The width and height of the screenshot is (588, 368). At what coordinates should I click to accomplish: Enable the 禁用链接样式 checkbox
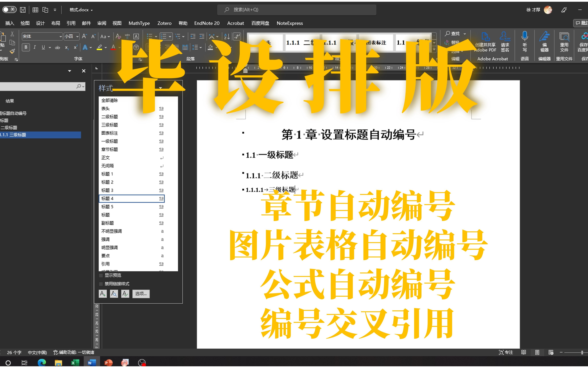101,284
